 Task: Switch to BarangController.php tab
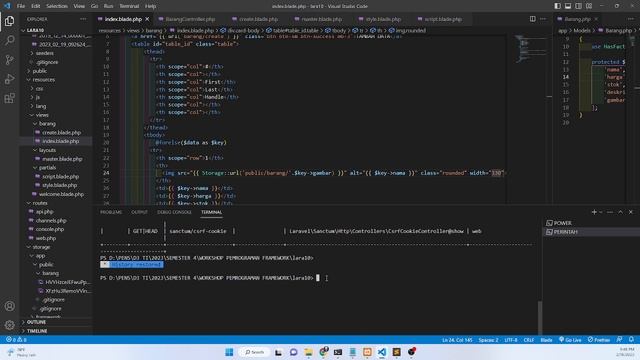pyautogui.click(x=190, y=19)
